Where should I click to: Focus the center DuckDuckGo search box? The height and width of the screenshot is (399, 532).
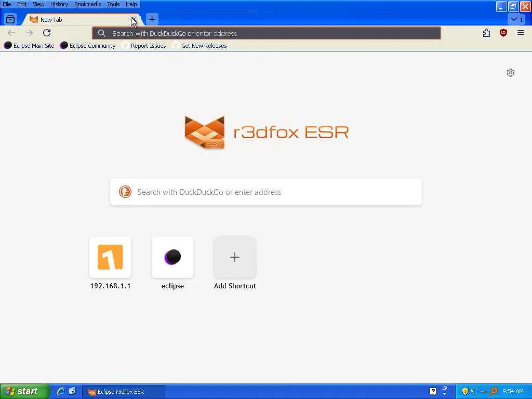(x=266, y=192)
